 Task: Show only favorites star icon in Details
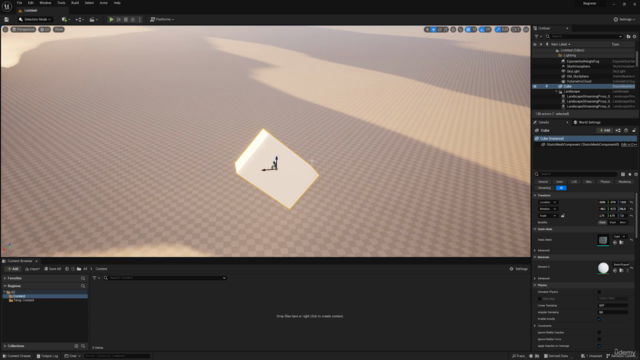pos(630,174)
